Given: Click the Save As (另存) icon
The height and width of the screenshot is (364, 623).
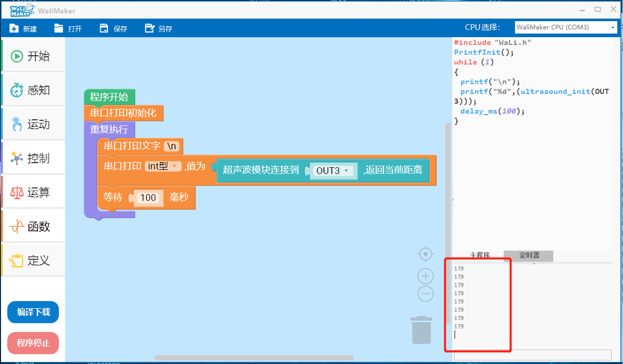Looking at the screenshot, I should point(150,28).
